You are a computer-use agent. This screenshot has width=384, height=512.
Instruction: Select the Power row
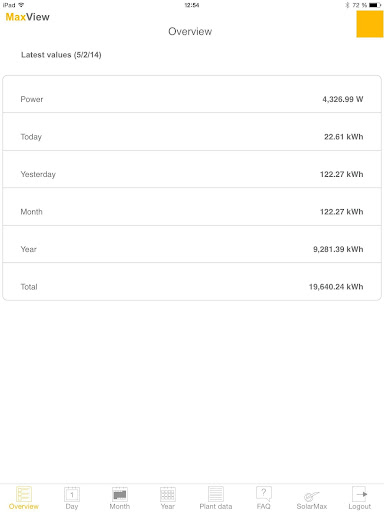pos(192,94)
